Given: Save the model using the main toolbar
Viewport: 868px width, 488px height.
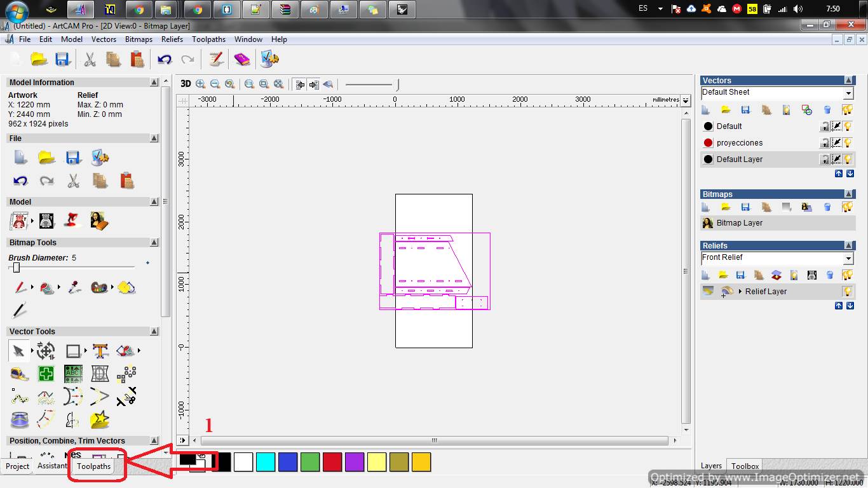Looking at the screenshot, I should tap(62, 59).
